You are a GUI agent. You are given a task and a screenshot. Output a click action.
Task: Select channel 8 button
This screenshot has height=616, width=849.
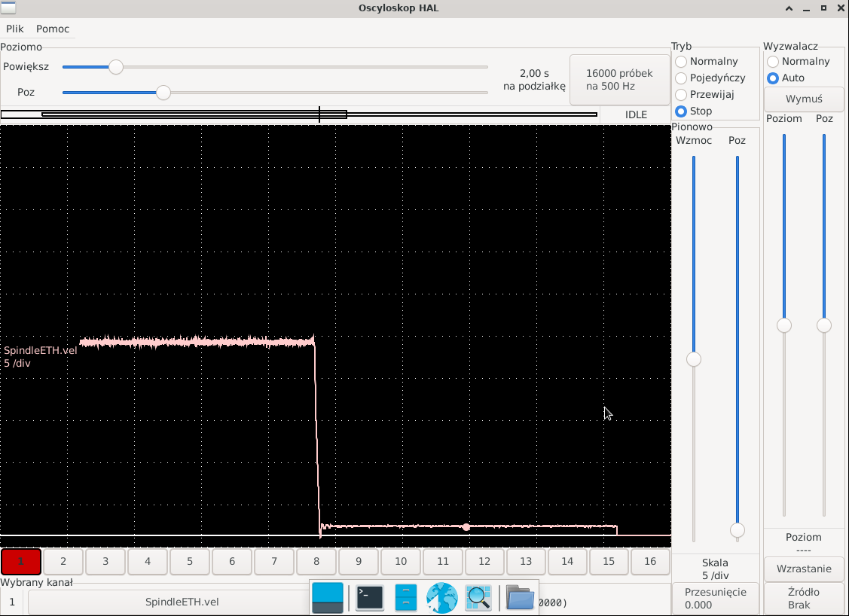(x=316, y=561)
